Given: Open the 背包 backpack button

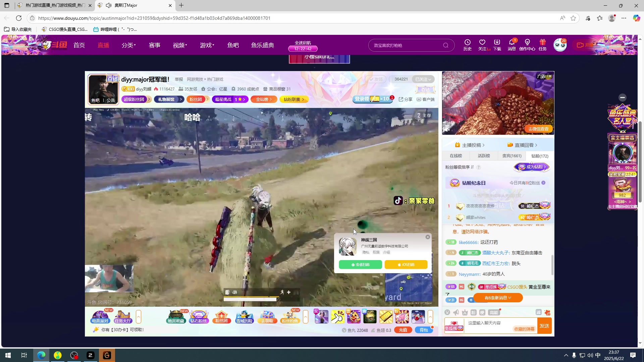Looking at the screenshot, I should (x=424, y=330).
